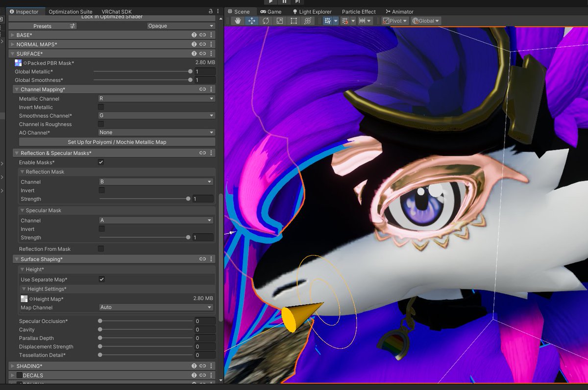Image resolution: width=588 pixels, height=390 pixels.
Task: Select the Rect transform tool
Action: 294,21
